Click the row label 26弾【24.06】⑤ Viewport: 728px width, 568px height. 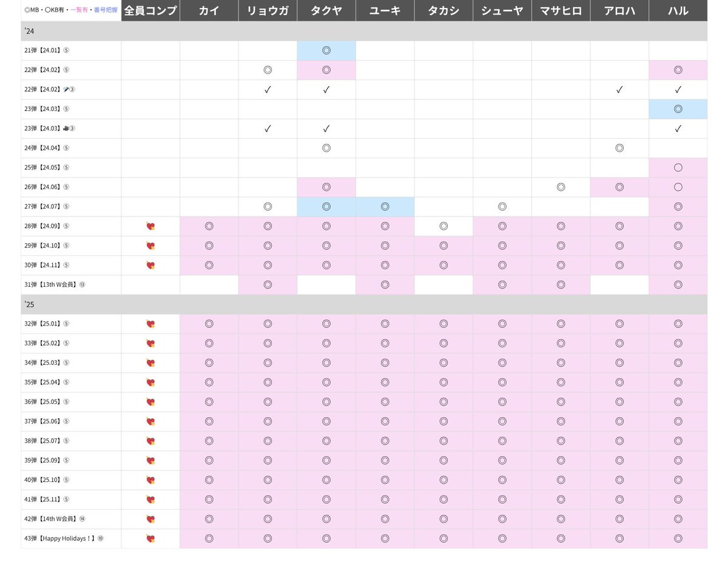click(47, 187)
